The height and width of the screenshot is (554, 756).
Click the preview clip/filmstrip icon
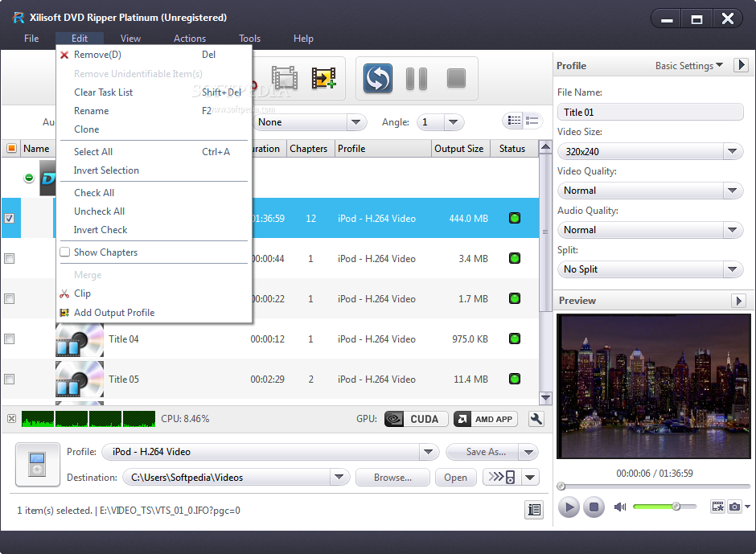pos(718,507)
